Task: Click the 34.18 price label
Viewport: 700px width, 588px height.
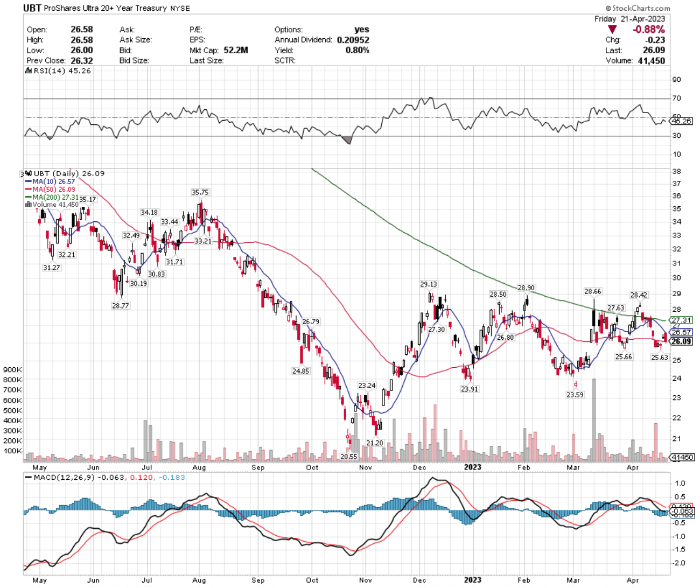Action: [x=149, y=213]
